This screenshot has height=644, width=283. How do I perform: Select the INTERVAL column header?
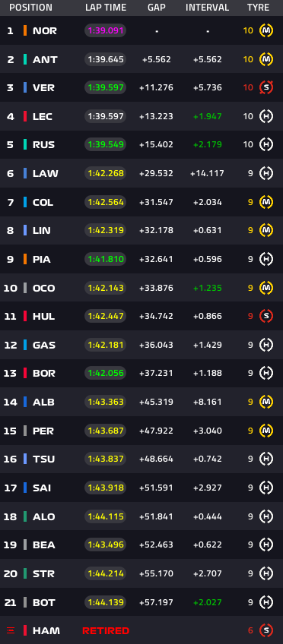coord(208,8)
